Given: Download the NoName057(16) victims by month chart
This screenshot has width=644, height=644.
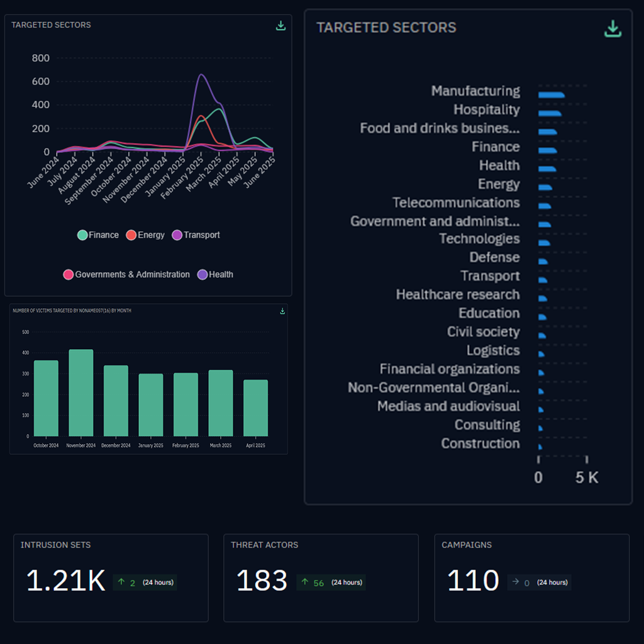Looking at the screenshot, I should (282, 311).
